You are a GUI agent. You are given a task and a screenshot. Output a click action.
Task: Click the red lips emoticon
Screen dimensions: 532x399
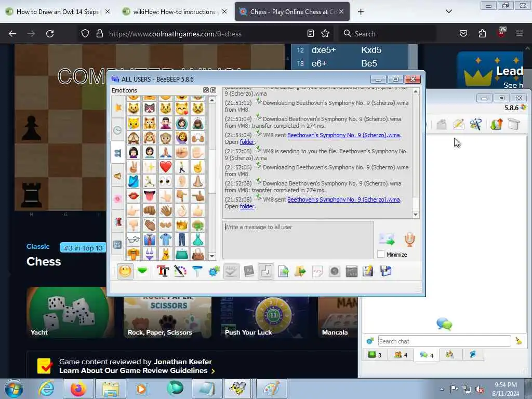(x=134, y=196)
